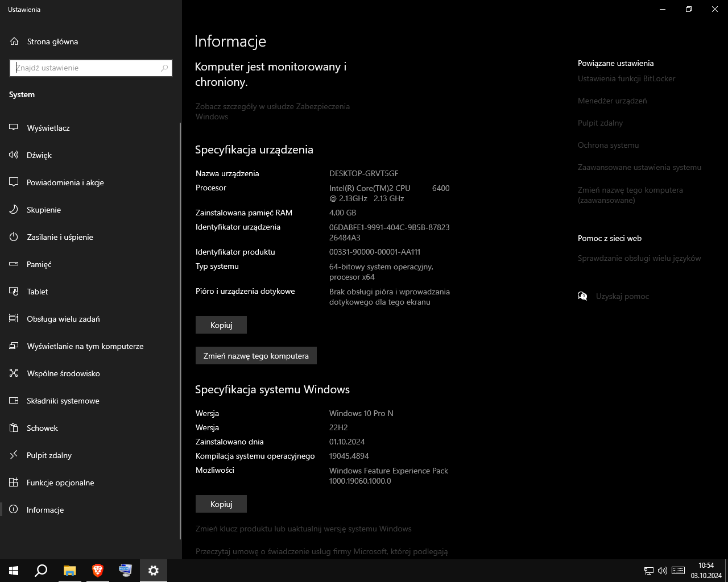Image resolution: width=728 pixels, height=582 pixels.
Task: Click version value 22H2
Action: [338, 427]
